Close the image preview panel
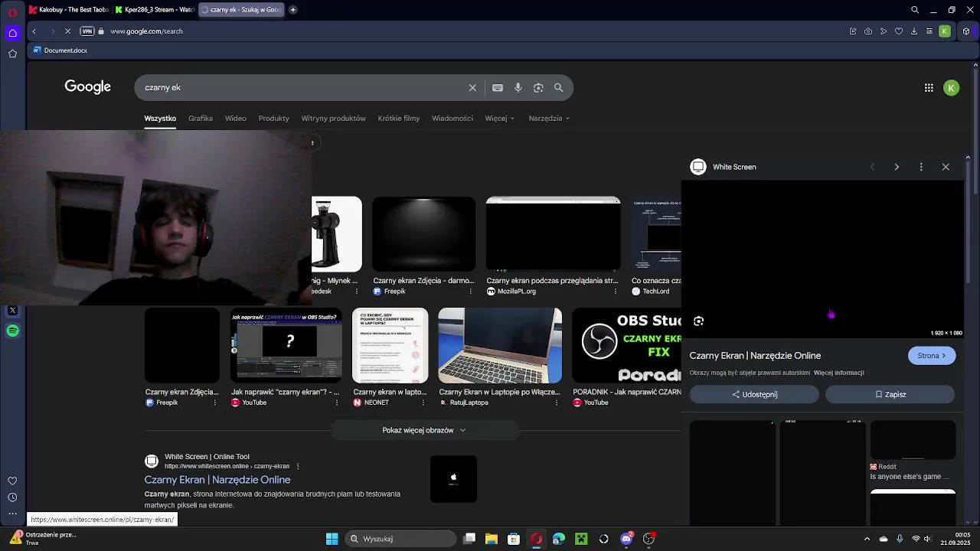The height and width of the screenshot is (551, 980). 946,167
